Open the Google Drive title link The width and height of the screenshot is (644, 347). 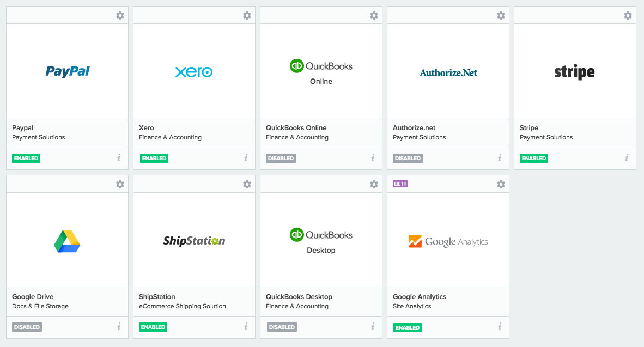point(33,296)
